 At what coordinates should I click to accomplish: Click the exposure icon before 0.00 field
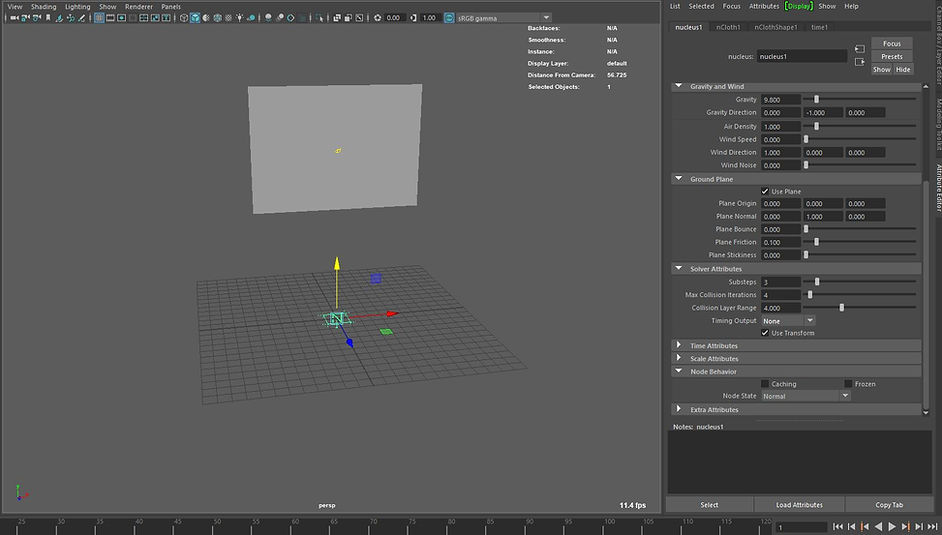pos(377,18)
